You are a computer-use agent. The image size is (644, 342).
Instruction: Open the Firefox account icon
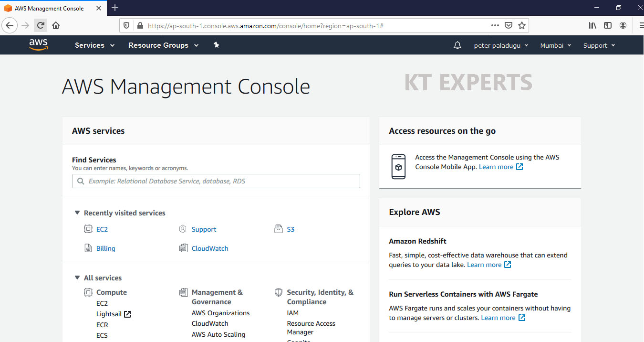(623, 25)
